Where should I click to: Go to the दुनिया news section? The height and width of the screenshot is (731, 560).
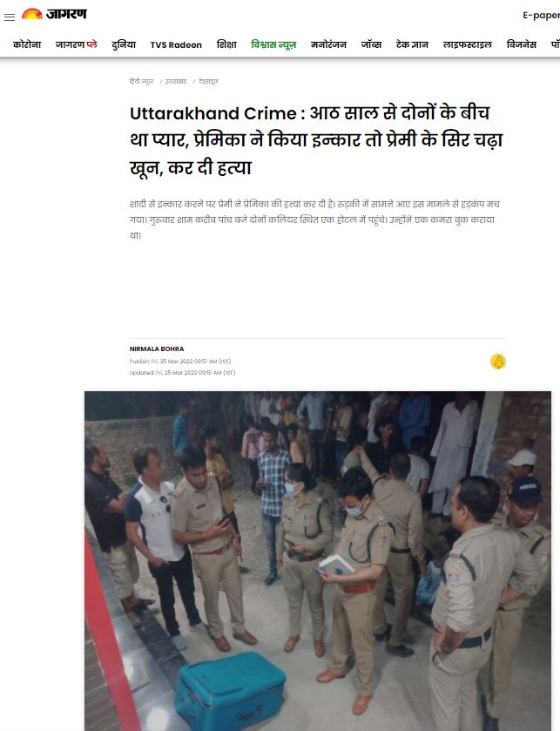124,44
